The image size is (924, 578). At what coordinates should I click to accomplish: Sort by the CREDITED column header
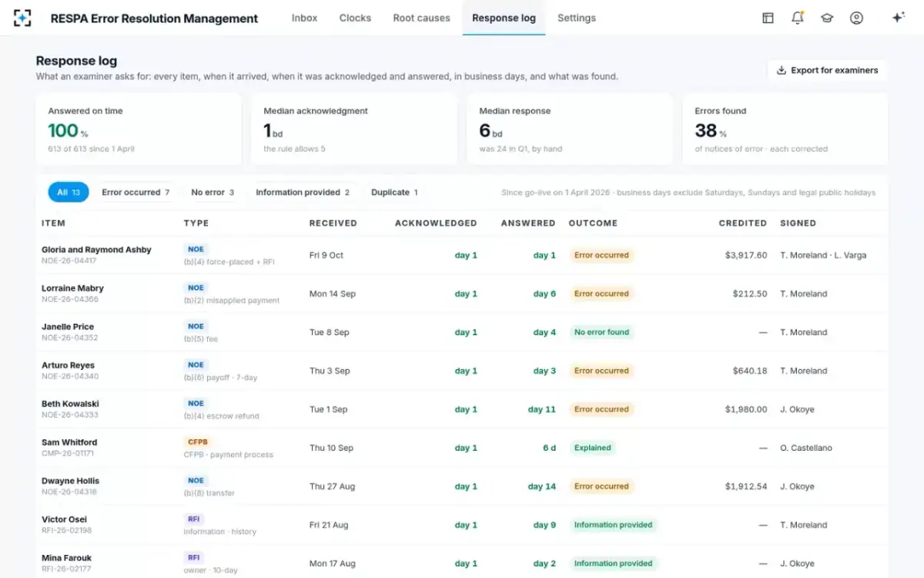click(x=742, y=223)
